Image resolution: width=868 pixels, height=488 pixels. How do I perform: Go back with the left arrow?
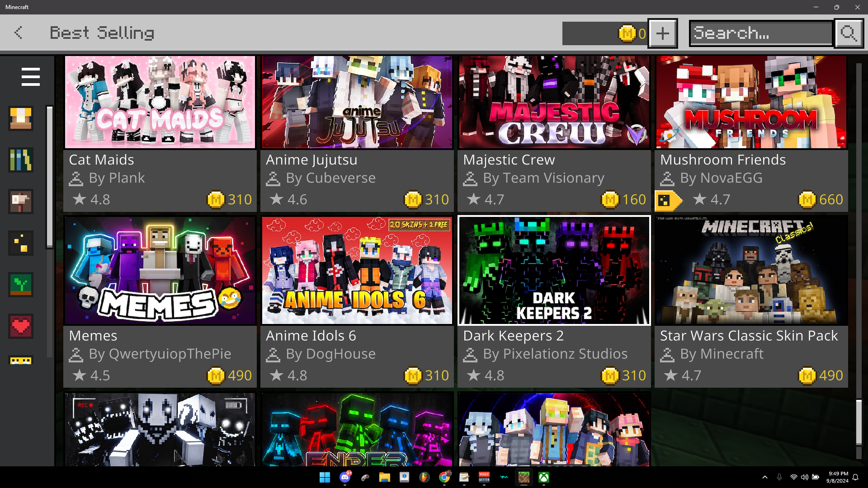point(19,33)
